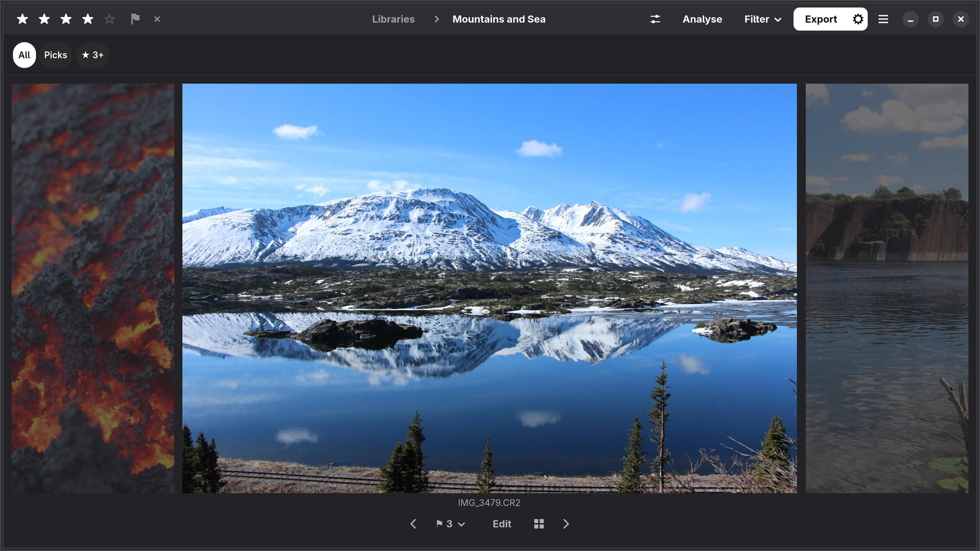Go back to Libraries breadcrumb
Image resolution: width=980 pixels, height=551 pixels.
[x=393, y=19]
